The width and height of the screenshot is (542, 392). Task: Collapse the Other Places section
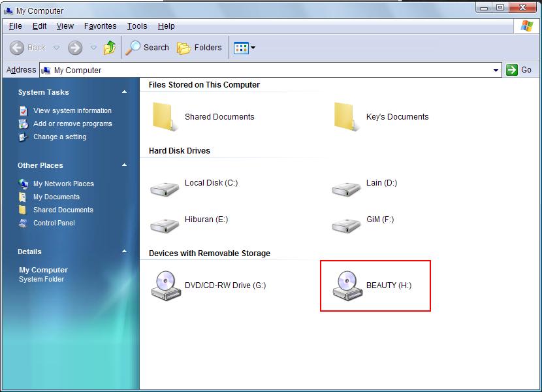[125, 165]
